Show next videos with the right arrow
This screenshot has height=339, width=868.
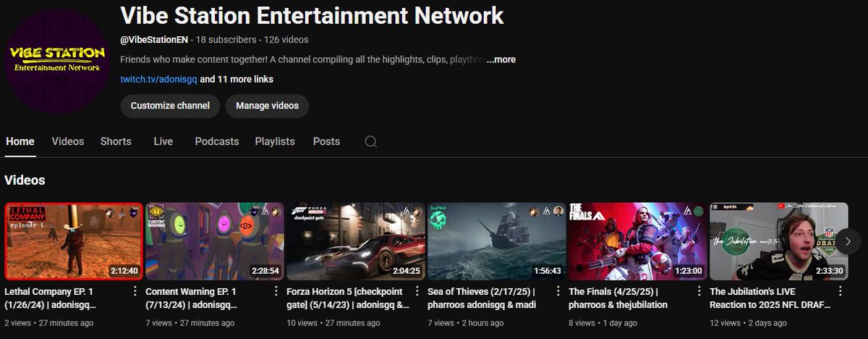(x=850, y=241)
